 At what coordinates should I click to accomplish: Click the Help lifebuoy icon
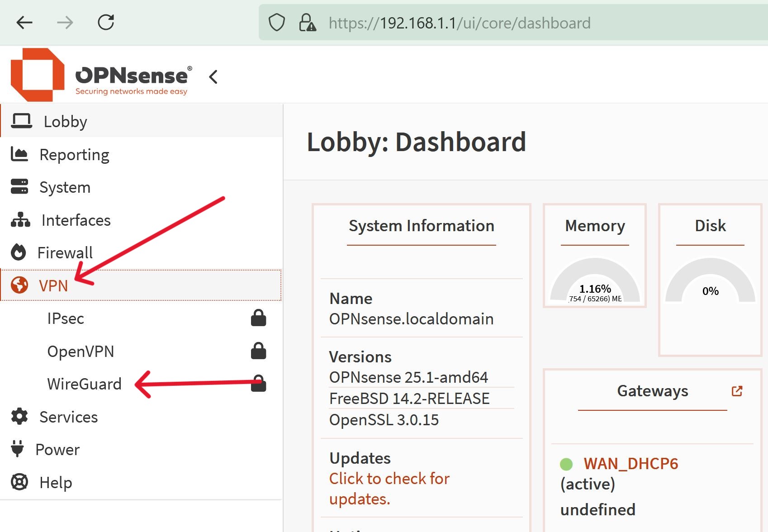coord(19,482)
